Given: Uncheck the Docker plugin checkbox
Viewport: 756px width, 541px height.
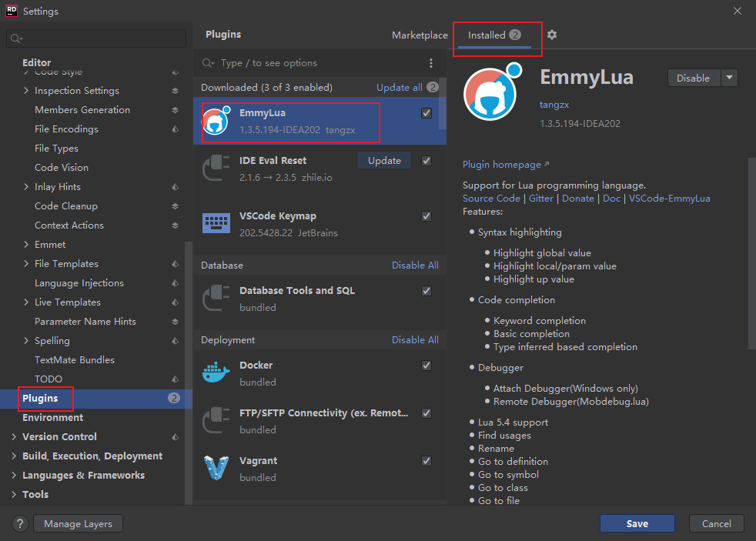Looking at the screenshot, I should click(427, 366).
